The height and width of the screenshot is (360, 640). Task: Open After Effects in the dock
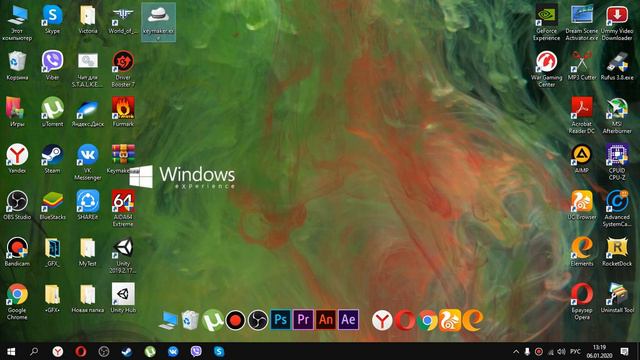coord(348,320)
